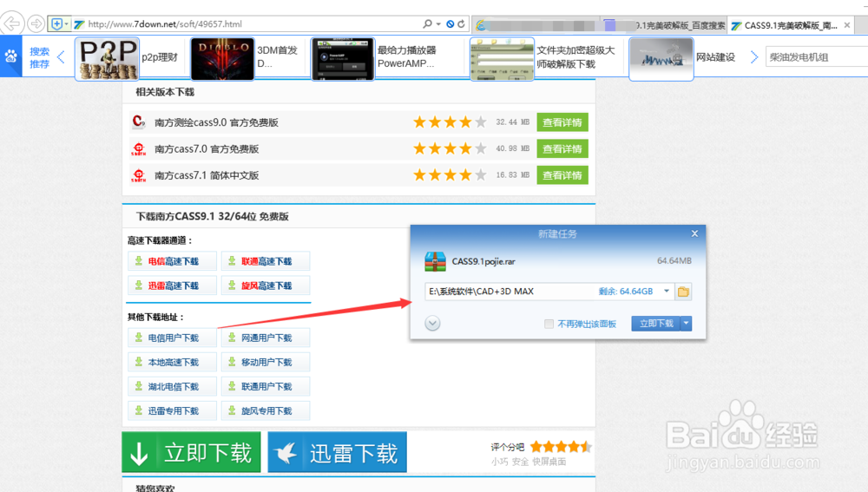Click the 文件夹加密超级大师破解版下载 link
The height and width of the screenshot is (492, 868).
(575, 57)
